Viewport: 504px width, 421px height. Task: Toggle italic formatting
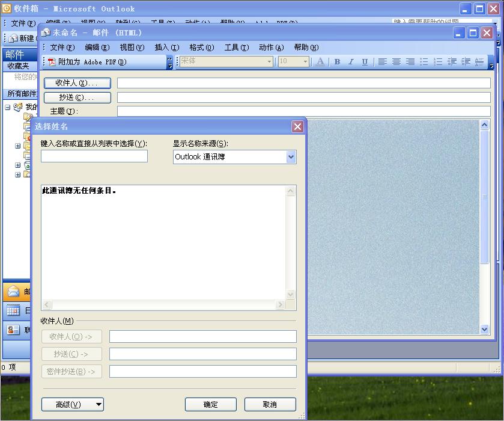351,61
